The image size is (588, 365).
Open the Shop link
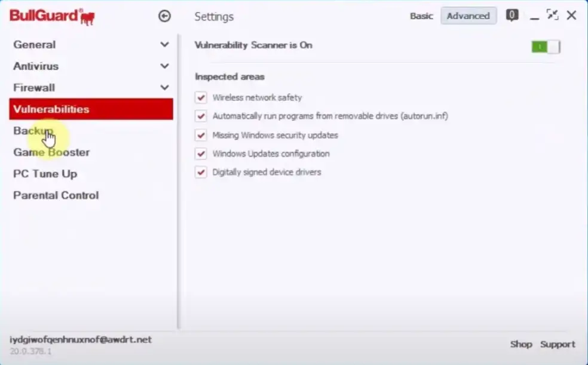coord(520,344)
